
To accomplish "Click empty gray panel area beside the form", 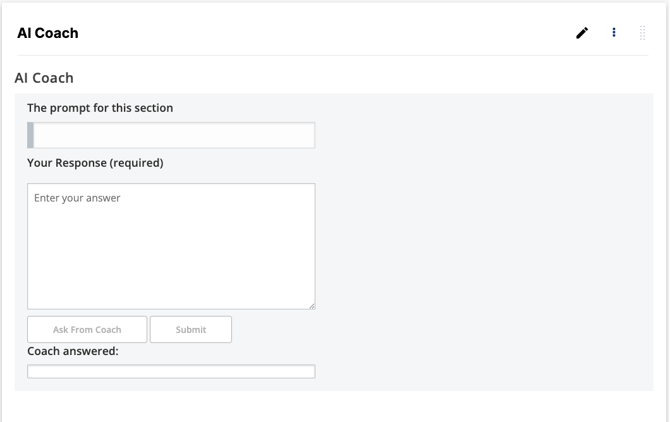I will 483,239.
